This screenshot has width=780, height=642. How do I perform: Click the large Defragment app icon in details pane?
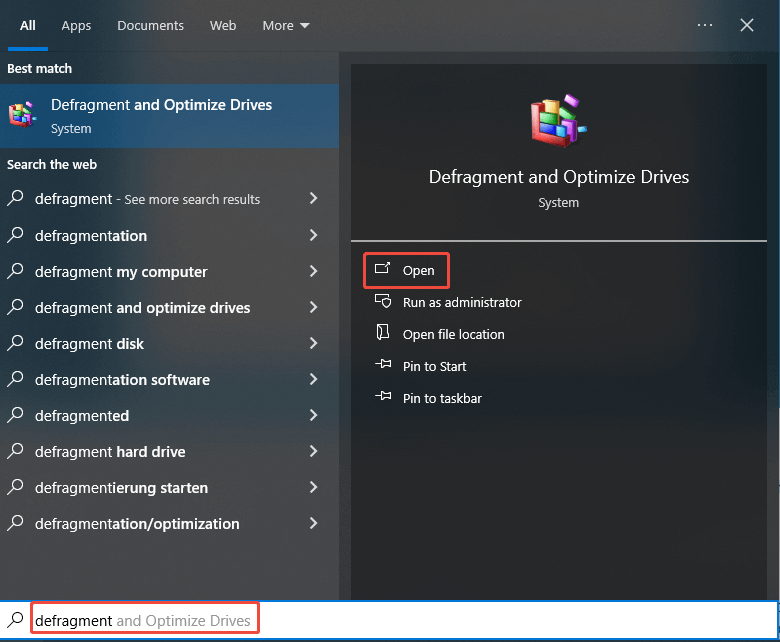[558, 121]
